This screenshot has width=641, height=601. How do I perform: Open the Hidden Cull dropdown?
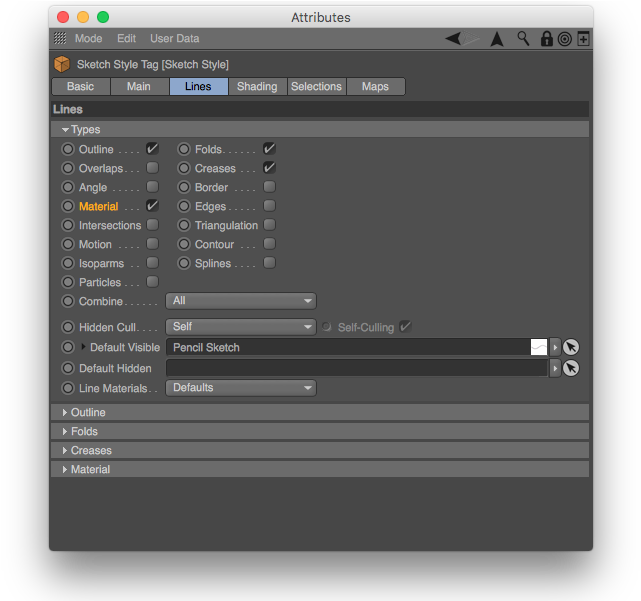pyautogui.click(x=241, y=327)
